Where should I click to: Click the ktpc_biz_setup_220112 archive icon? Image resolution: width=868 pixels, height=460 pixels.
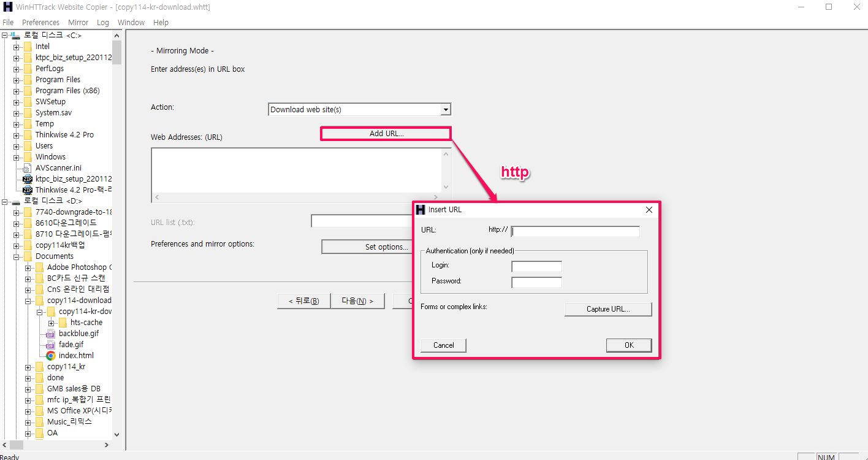point(27,178)
